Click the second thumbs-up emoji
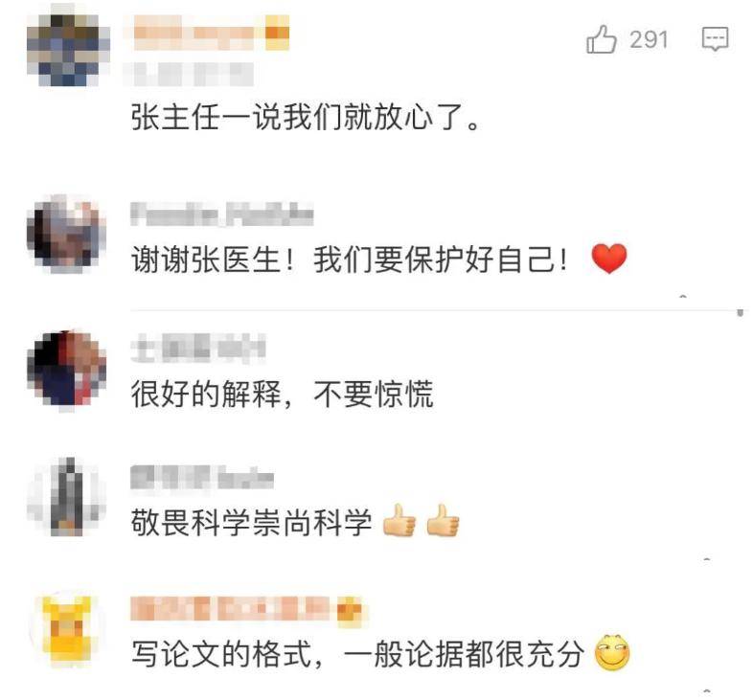 click(443, 520)
